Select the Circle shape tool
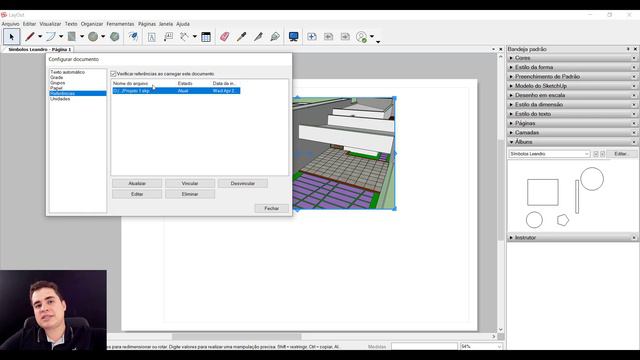640x360 pixels. [x=93, y=37]
